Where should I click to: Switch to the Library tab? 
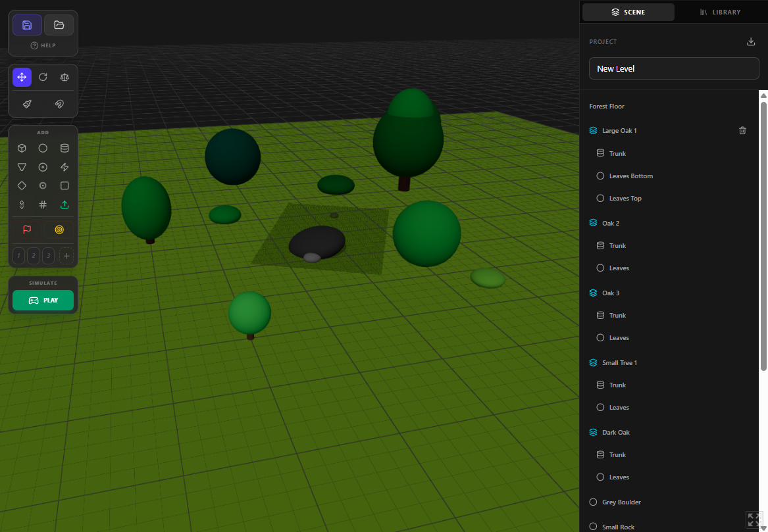tap(720, 12)
